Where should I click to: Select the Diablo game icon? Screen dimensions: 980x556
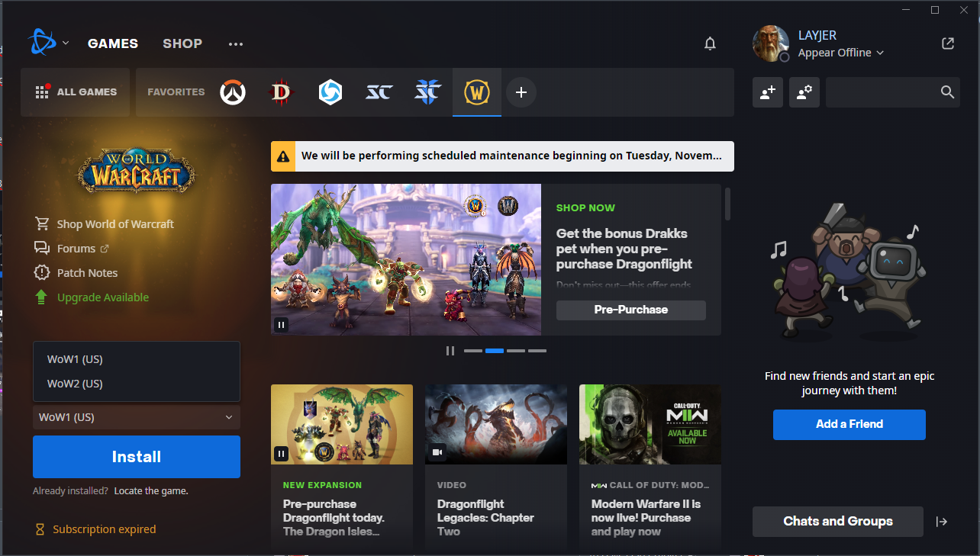tap(282, 92)
